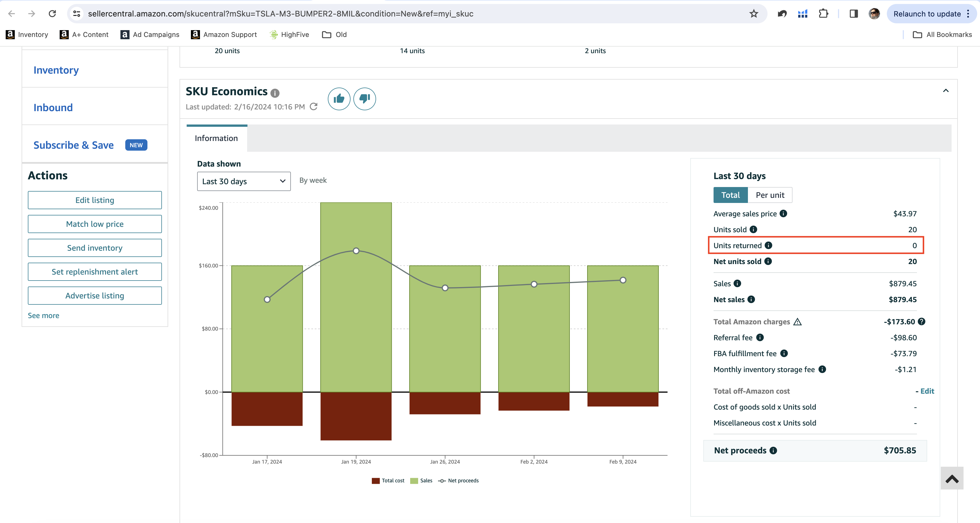Refresh SKU Economics data icon
Image resolution: width=980 pixels, height=523 pixels.
pos(314,107)
